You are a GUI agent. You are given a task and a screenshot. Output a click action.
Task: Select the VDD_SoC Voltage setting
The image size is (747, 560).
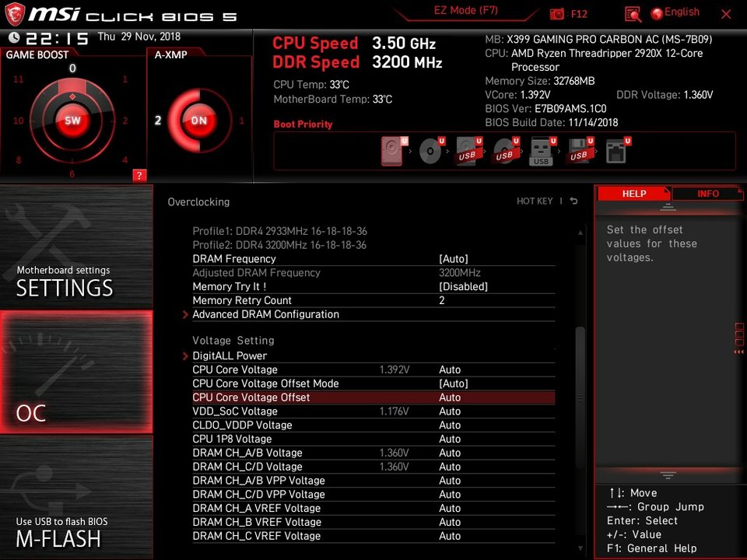(x=373, y=411)
